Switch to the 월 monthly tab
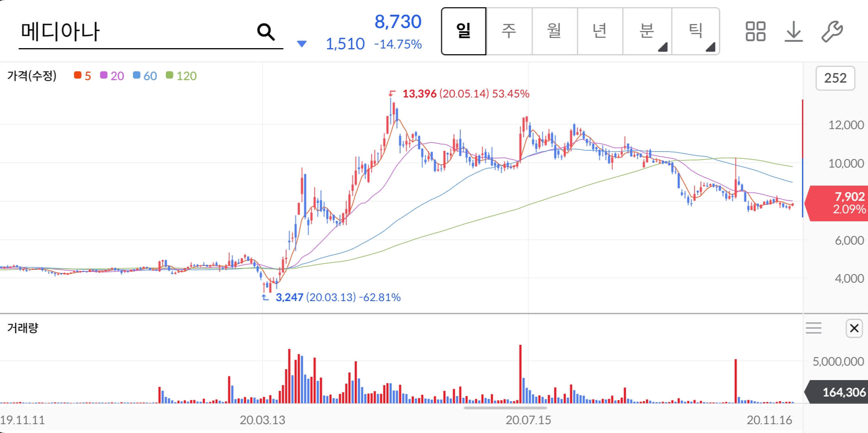 (554, 31)
